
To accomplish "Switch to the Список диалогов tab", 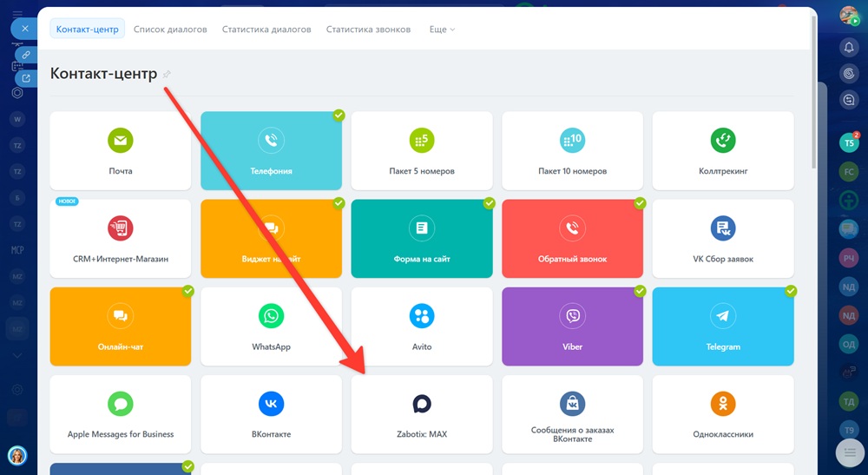I will click(170, 30).
